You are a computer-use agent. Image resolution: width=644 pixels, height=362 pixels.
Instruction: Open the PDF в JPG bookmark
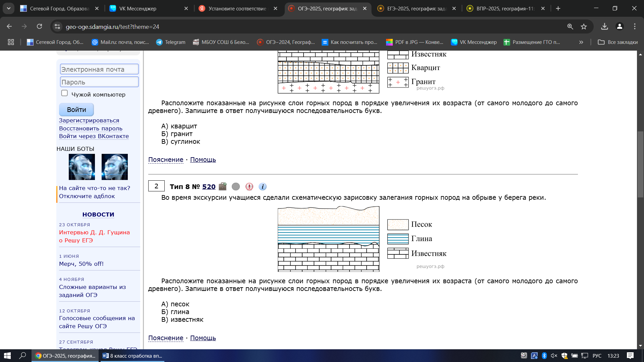point(415,42)
